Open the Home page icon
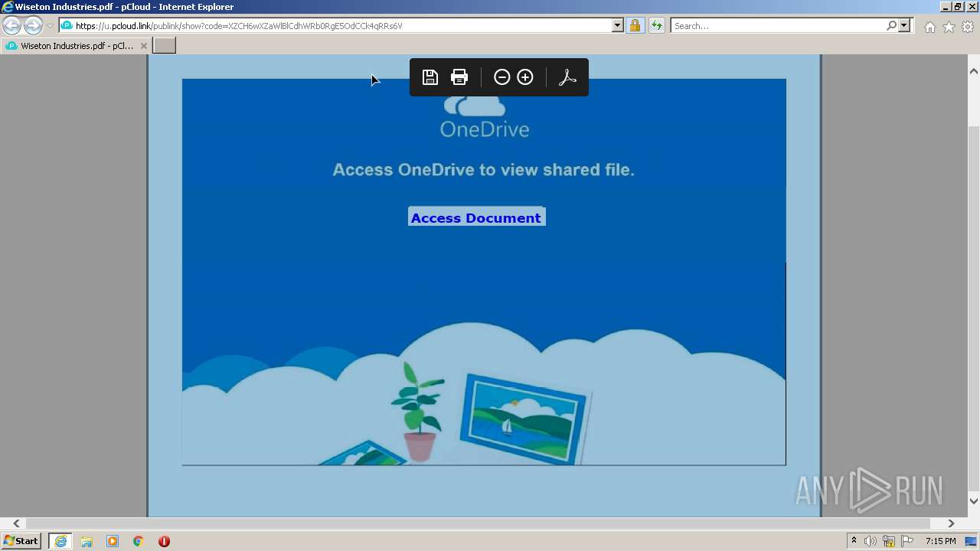Viewport: 980px width, 551px height. pyautogui.click(x=929, y=27)
